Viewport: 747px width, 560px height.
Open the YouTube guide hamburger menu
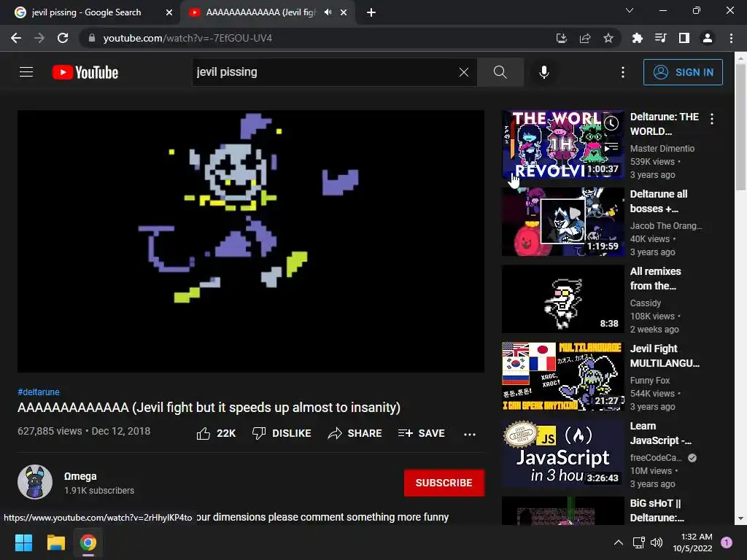(x=26, y=72)
